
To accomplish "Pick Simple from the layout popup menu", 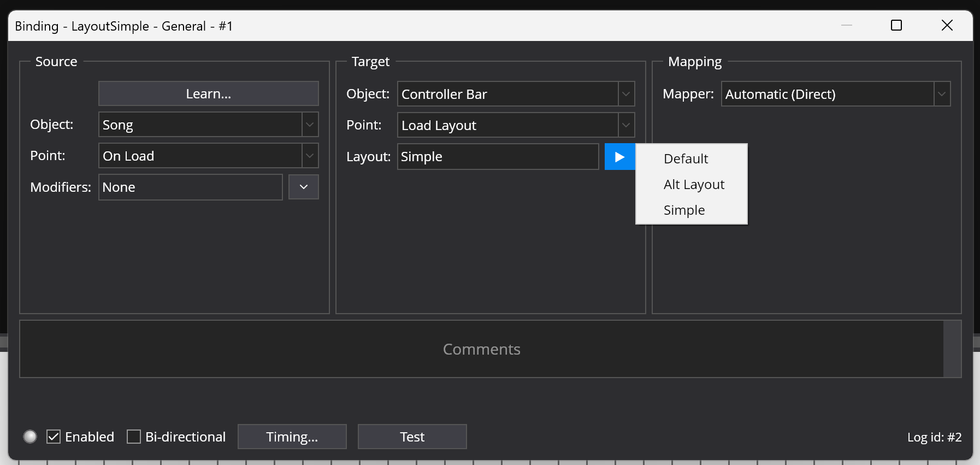I will (x=684, y=210).
